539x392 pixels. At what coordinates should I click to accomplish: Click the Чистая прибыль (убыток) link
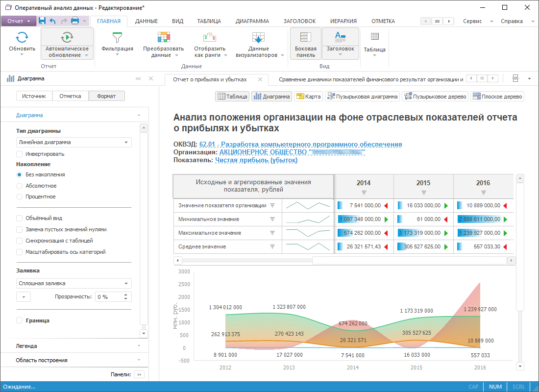pos(256,160)
